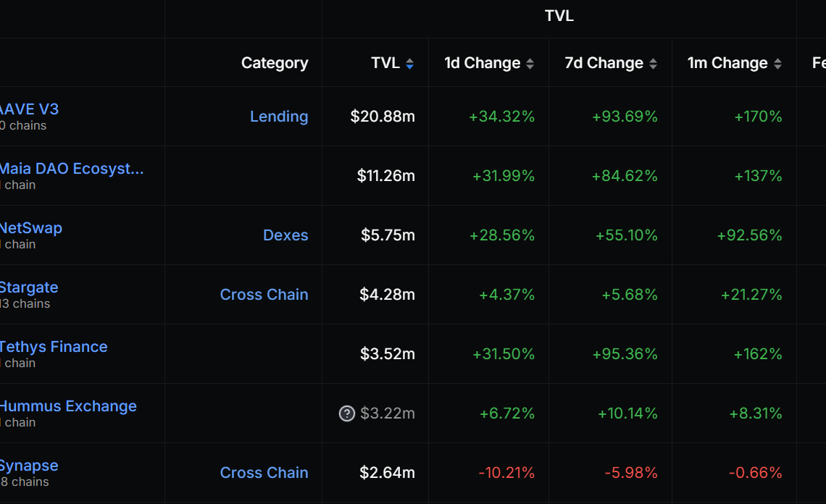Click sort icon beside 1m Change
The height and width of the screenshot is (504, 826).
[x=777, y=64]
